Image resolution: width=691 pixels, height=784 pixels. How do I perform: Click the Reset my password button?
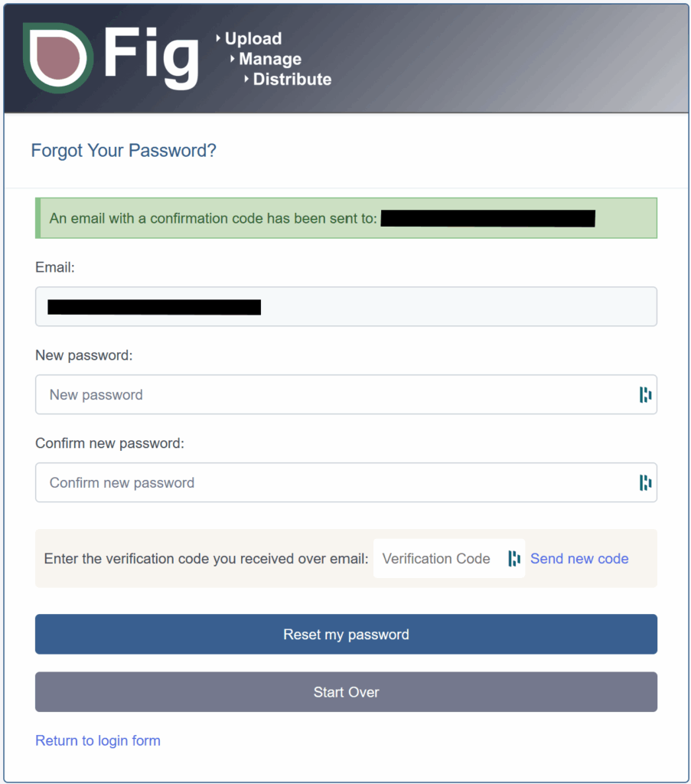tap(346, 634)
